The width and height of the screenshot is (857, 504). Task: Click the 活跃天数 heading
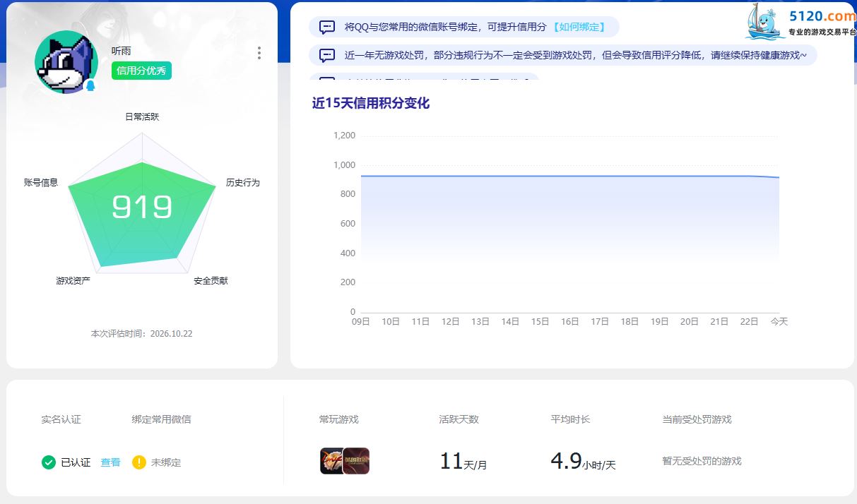coord(459,419)
